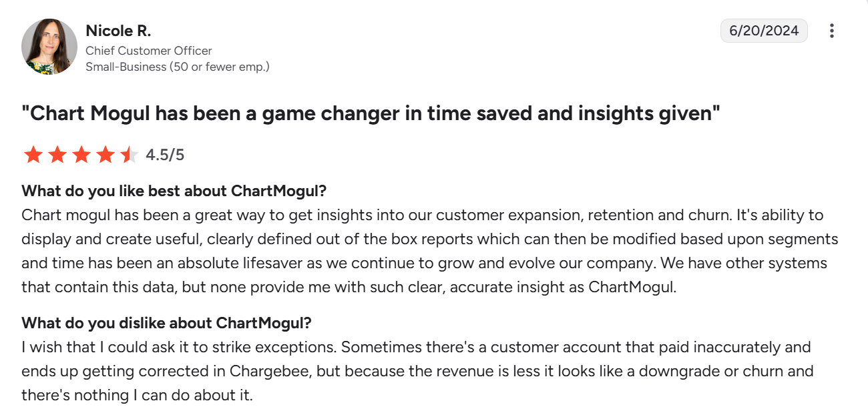Click the star rating group beside 4.5/5
The height and width of the screenshot is (413, 868).
coord(80,154)
